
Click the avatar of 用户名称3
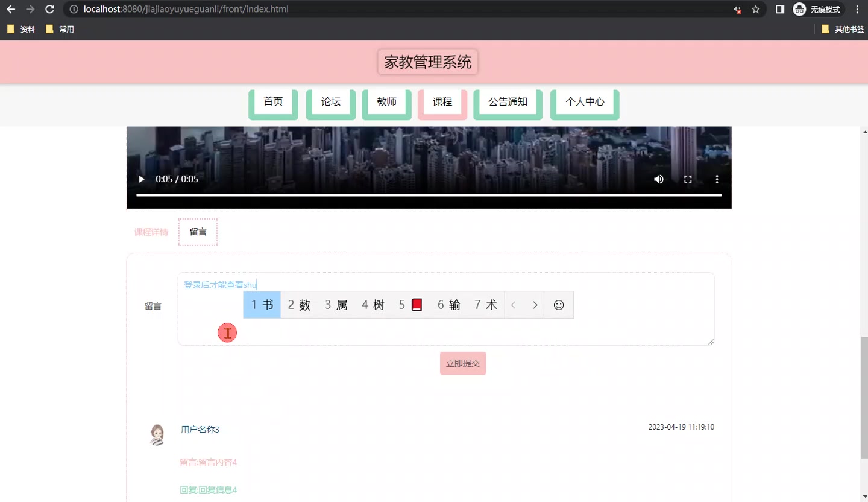pos(157,434)
